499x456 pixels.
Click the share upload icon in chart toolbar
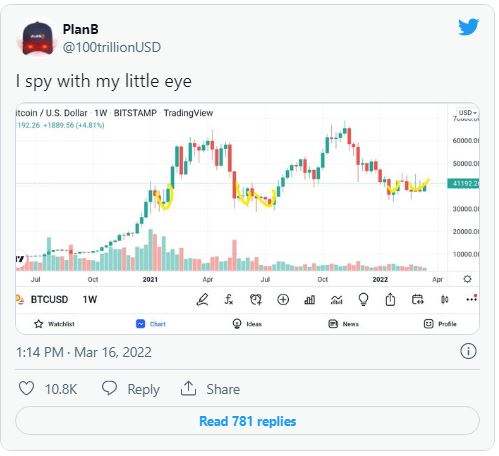point(390,300)
